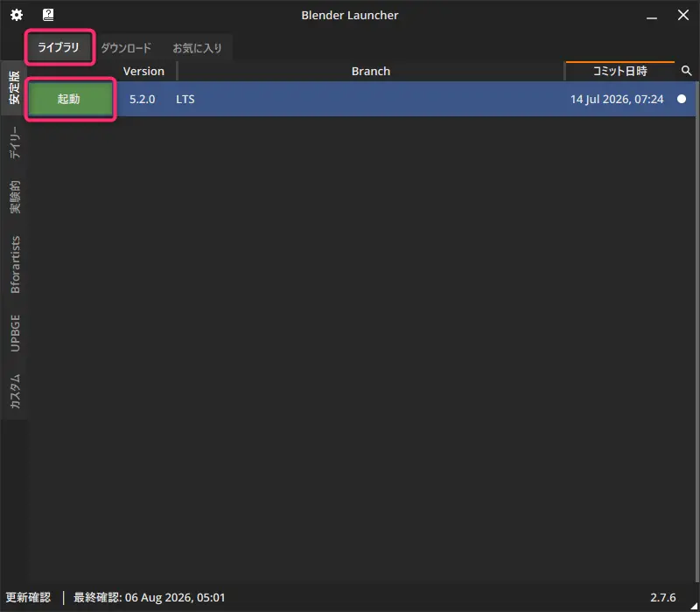Click the 最終確認: 06 Aug 2026, 05:01 status text

click(x=149, y=597)
